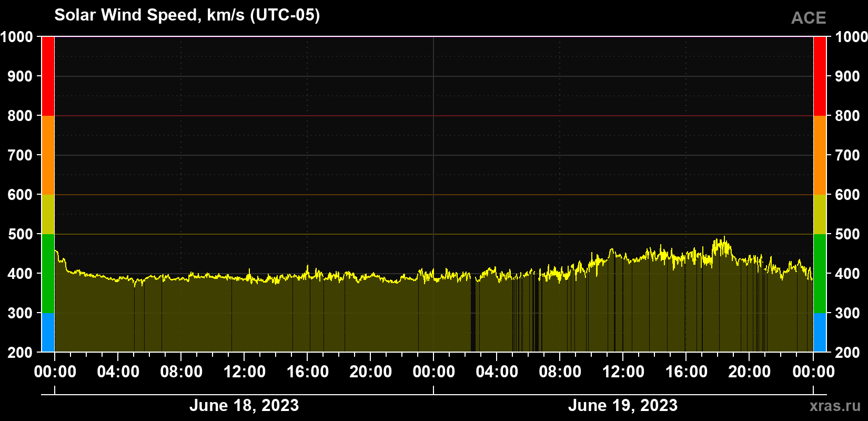Click the 20:00 time label under June 19
This screenshot has height=421, width=868.
[x=750, y=372]
